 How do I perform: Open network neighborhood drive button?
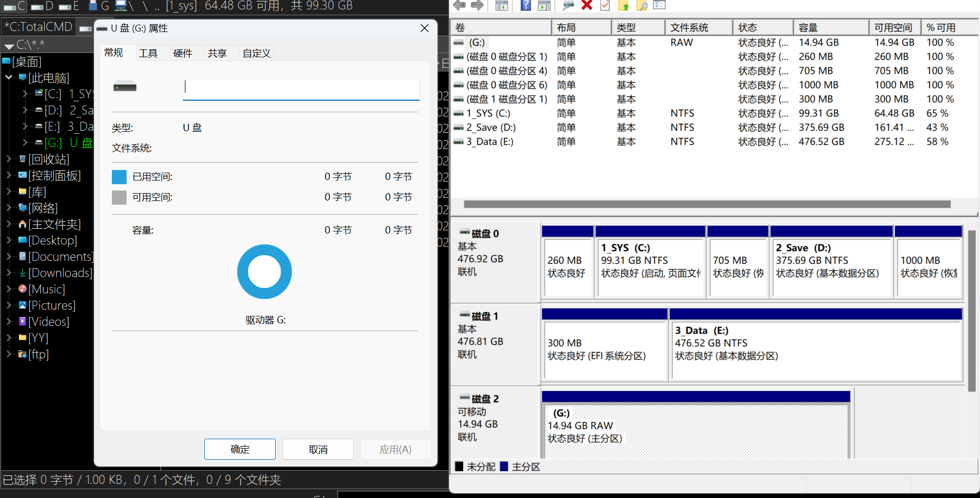click(124, 6)
